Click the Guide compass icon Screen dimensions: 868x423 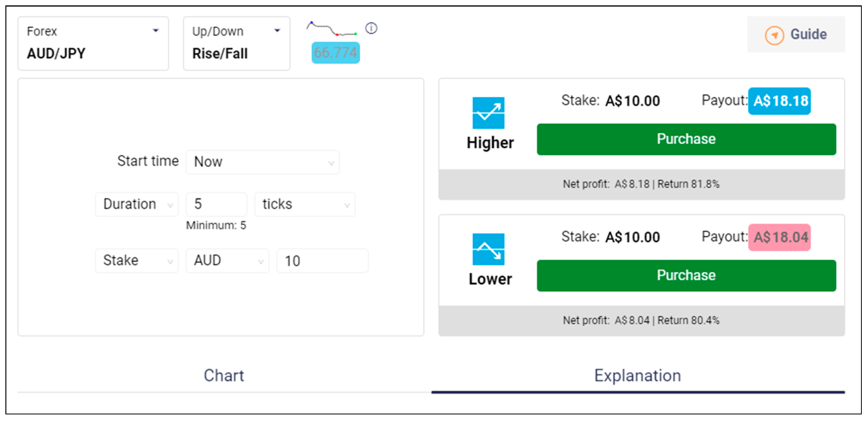pos(774,35)
